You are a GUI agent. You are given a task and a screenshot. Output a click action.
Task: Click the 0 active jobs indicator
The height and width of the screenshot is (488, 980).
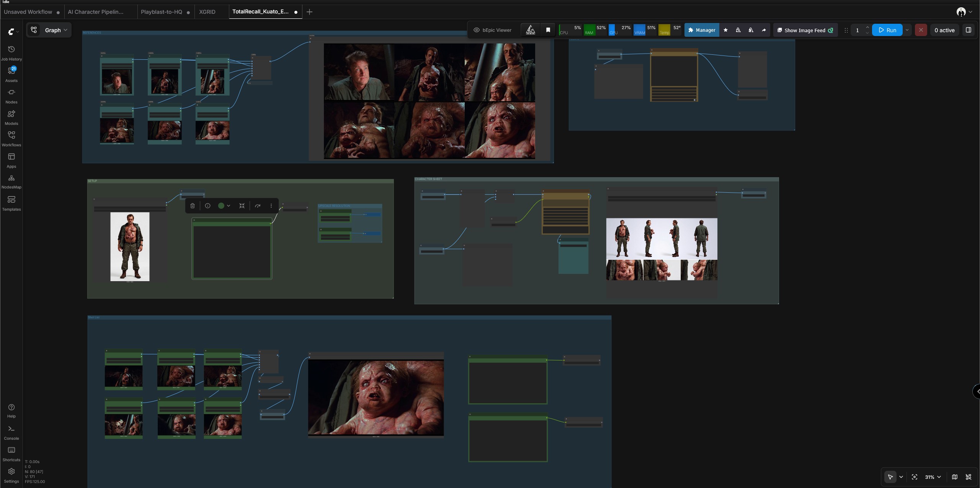(x=944, y=30)
